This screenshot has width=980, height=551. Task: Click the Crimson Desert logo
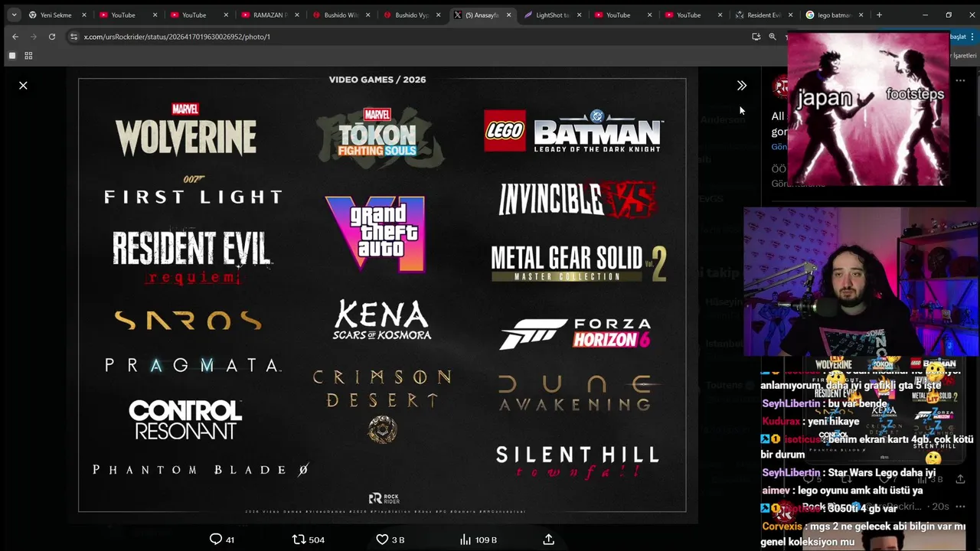pos(381,406)
